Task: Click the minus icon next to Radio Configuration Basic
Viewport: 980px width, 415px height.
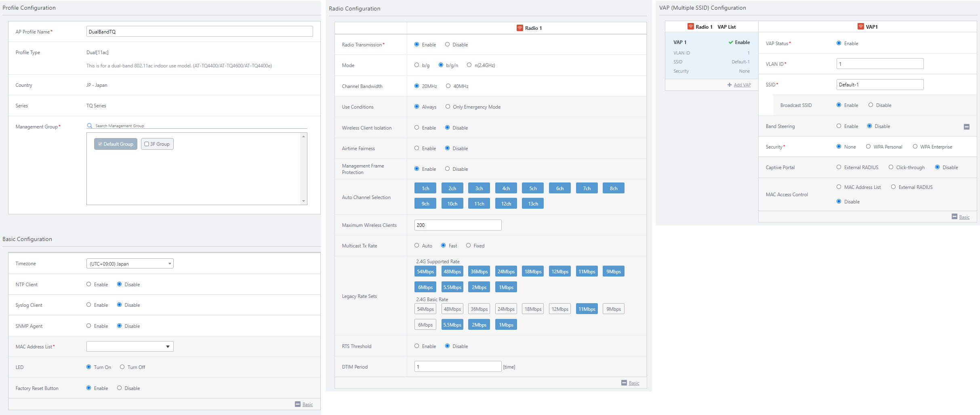Action: tap(624, 383)
